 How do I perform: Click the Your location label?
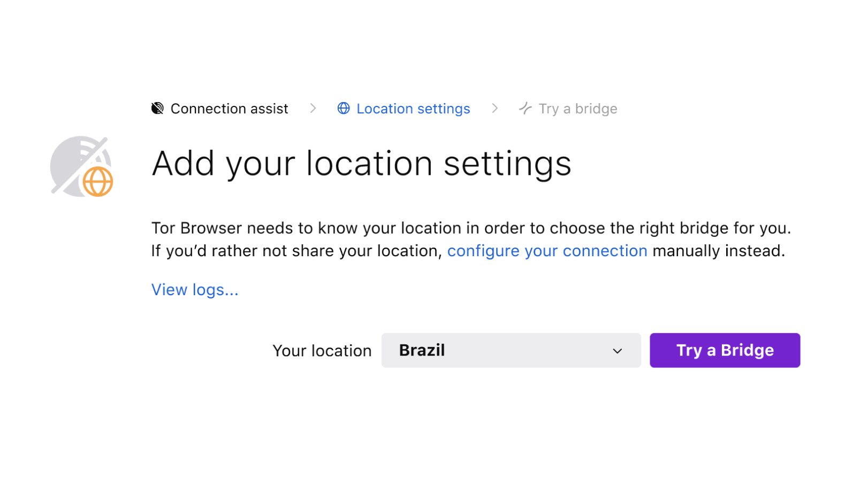coord(322,351)
